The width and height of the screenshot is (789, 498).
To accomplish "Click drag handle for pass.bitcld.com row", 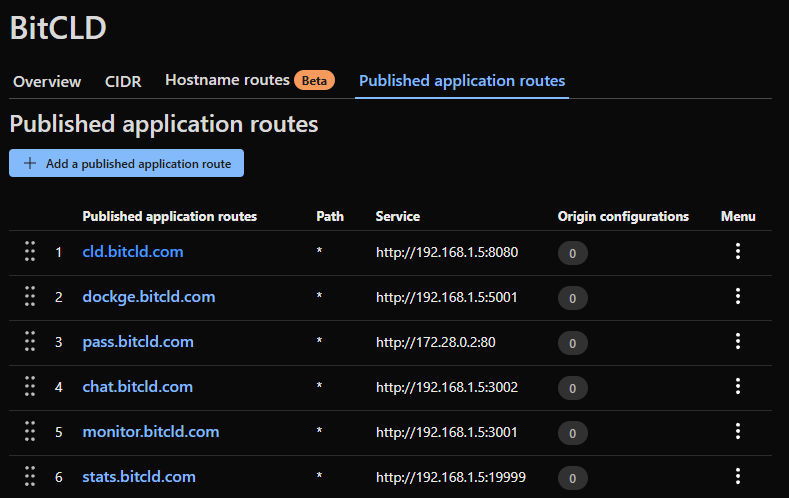I will [30, 342].
